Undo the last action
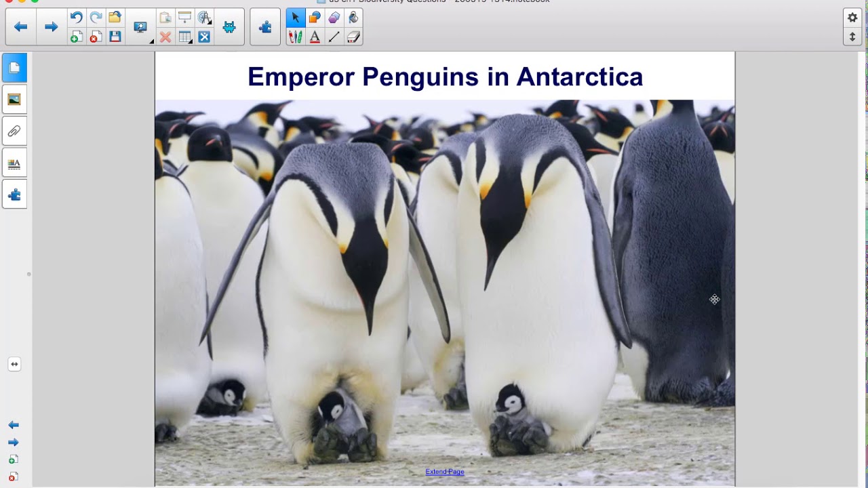Image resolution: width=868 pixels, height=488 pixels. pos(76,18)
